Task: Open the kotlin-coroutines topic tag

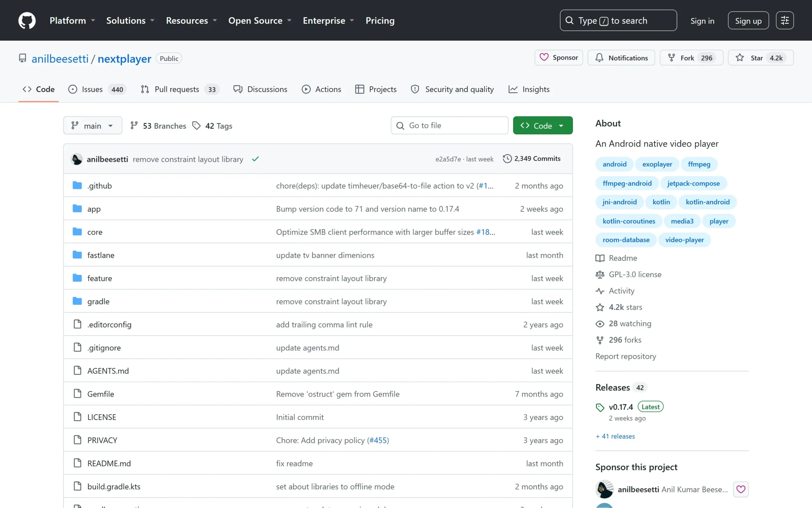Action: click(x=629, y=221)
